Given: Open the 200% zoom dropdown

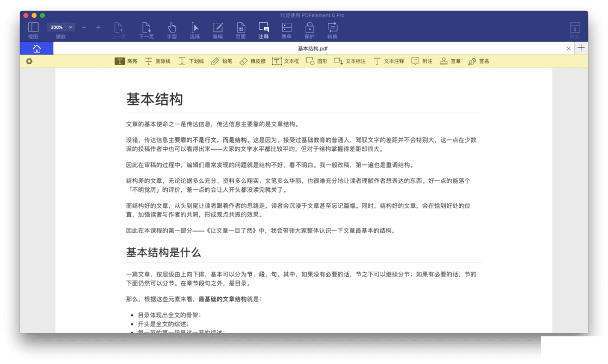Looking at the screenshot, I should (x=61, y=27).
